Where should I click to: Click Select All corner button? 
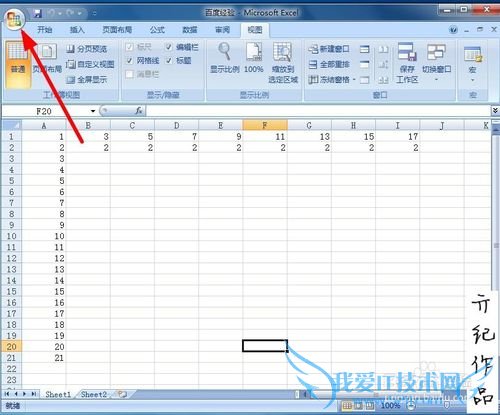pos(12,125)
